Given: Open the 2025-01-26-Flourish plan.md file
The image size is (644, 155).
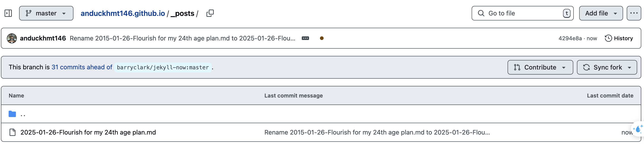Looking at the screenshot, I should tap(88, 132).
